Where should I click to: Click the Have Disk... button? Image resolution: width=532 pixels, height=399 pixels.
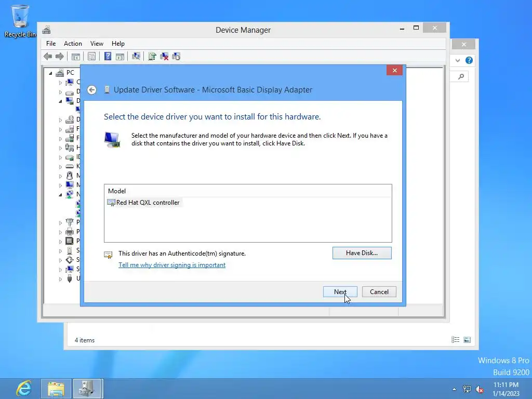click(x=362, y=253)
